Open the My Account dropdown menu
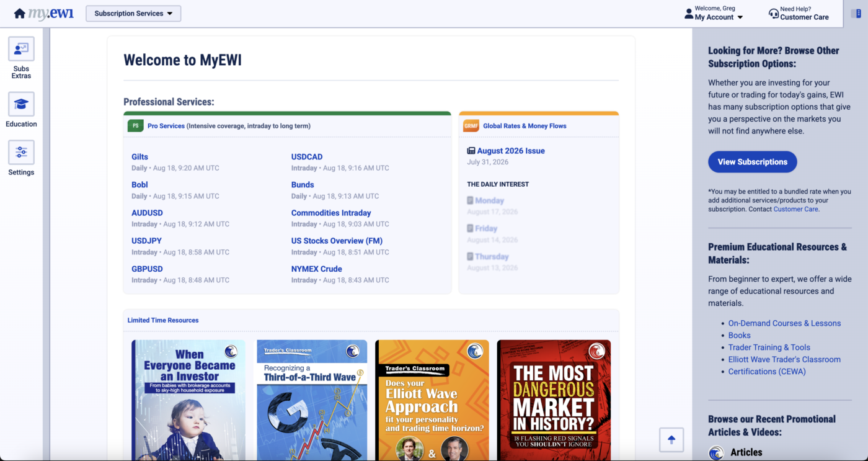Image resolution: width=868 pixels, height=461 pixels. pos(719,17)
